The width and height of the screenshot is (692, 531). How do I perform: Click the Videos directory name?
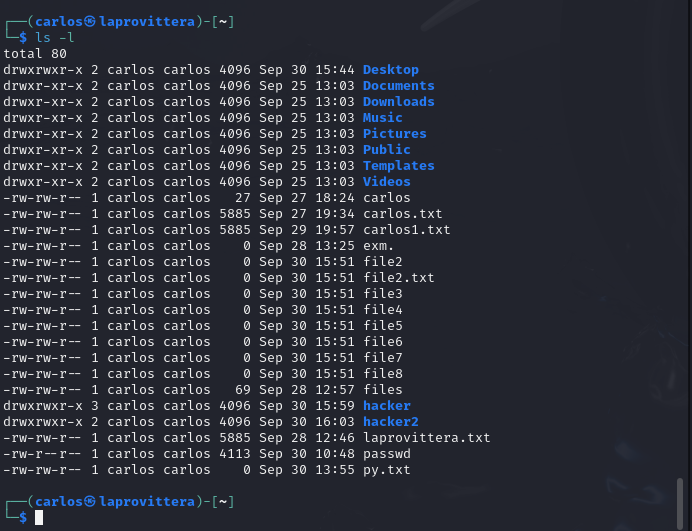point(387,182)
